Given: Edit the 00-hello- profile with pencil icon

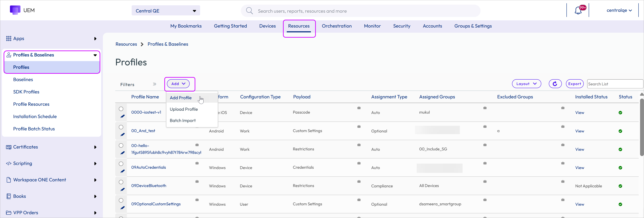Looking at the screenshot, I should pos(123,153).
